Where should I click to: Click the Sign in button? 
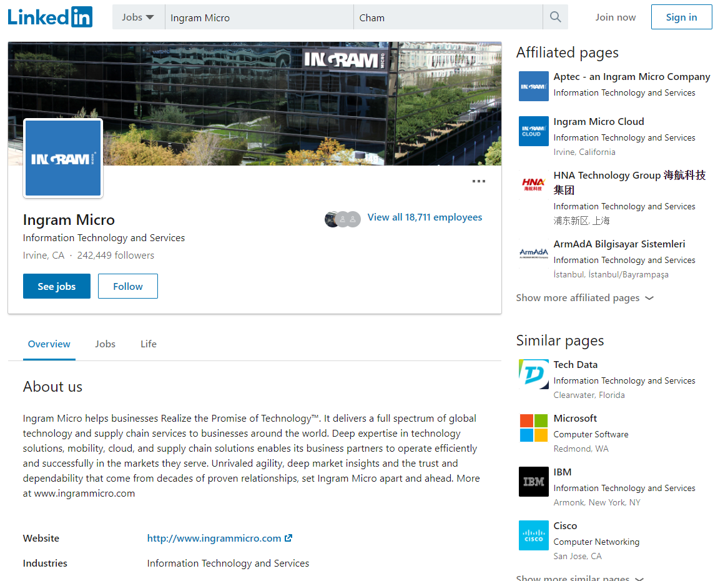coord(682,17)
